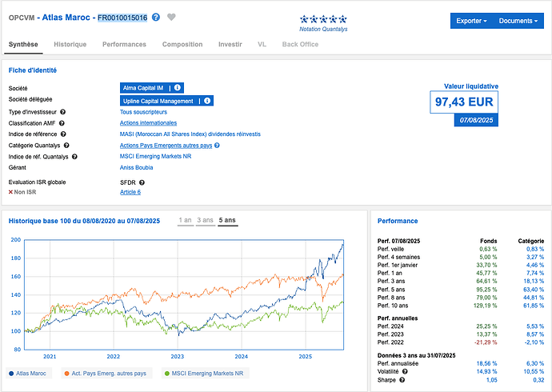Follow the Actions internationales link
The width and height of the screenshot is (552, 392).
pos(148,123)
